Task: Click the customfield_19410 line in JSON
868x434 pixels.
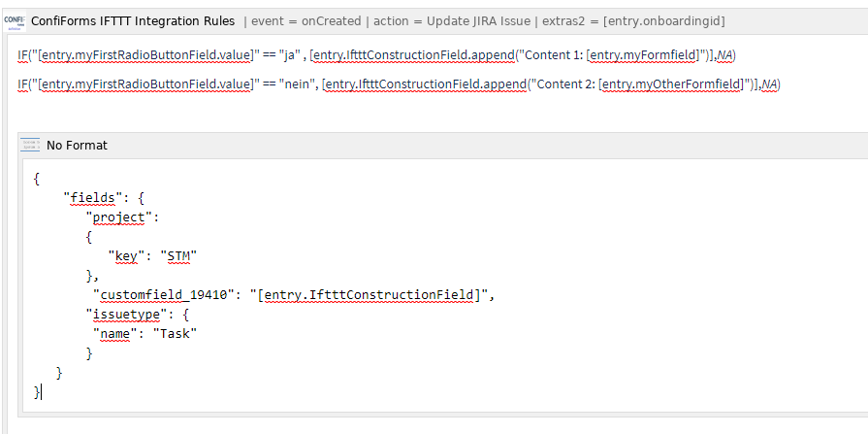Action: (294, 295)
